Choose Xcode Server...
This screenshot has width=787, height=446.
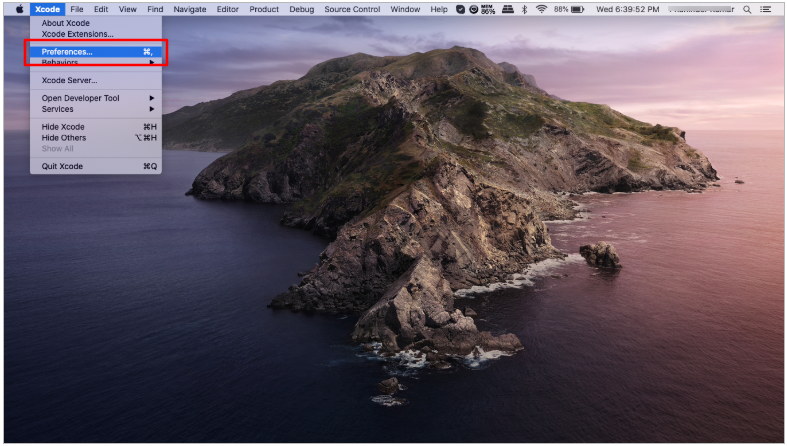(x=96, y=80)
